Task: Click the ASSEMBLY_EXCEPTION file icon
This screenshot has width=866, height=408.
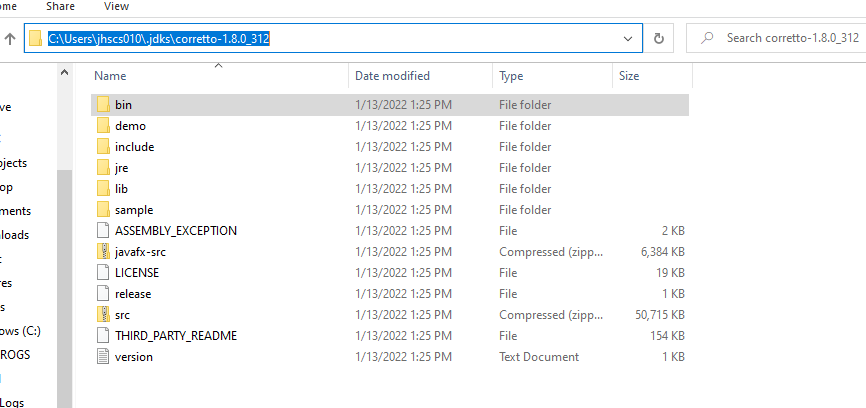Action: click(103, 230)
